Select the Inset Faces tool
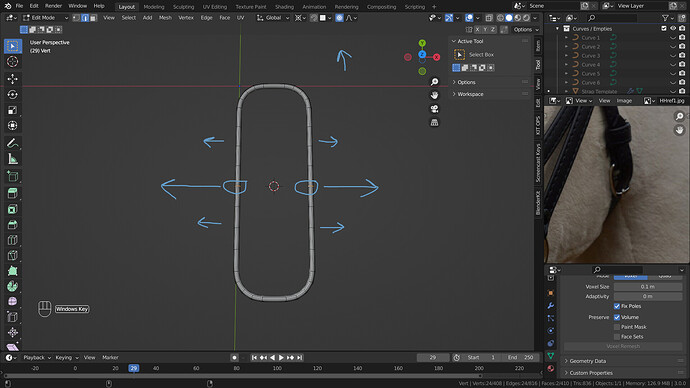This screenshot has height=388, width=690. pyautogui.click(x=12, y=209)
